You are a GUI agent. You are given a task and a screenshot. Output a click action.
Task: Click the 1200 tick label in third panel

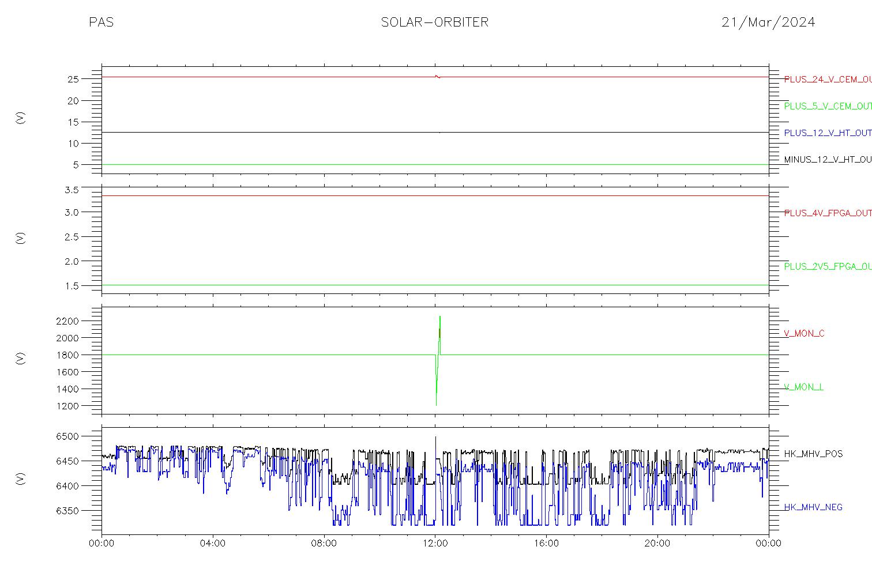pos(67,406)
